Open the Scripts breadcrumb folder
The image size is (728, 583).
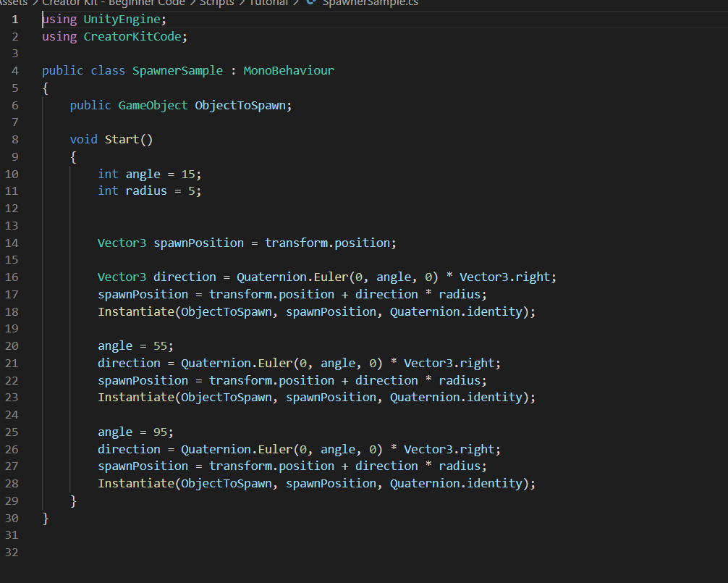(217, 3)
